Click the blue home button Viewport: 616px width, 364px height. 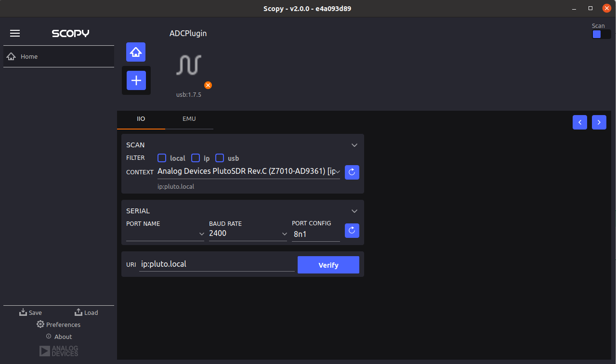[136, 52]
